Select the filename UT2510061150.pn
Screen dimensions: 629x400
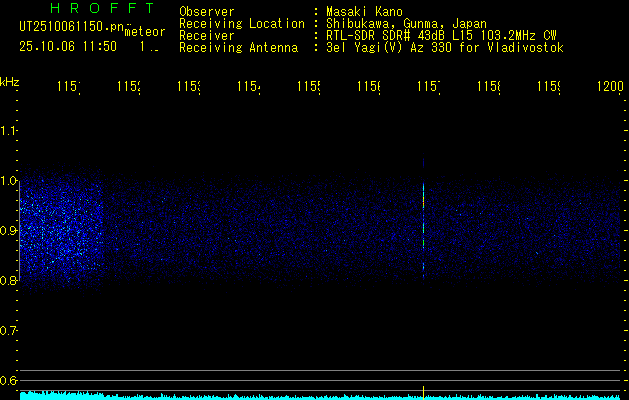click(72, 27)
